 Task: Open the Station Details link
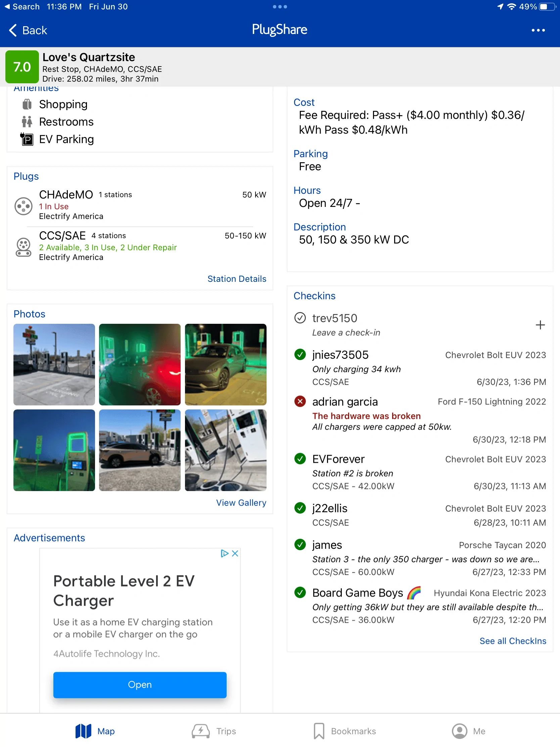[237, 278]
